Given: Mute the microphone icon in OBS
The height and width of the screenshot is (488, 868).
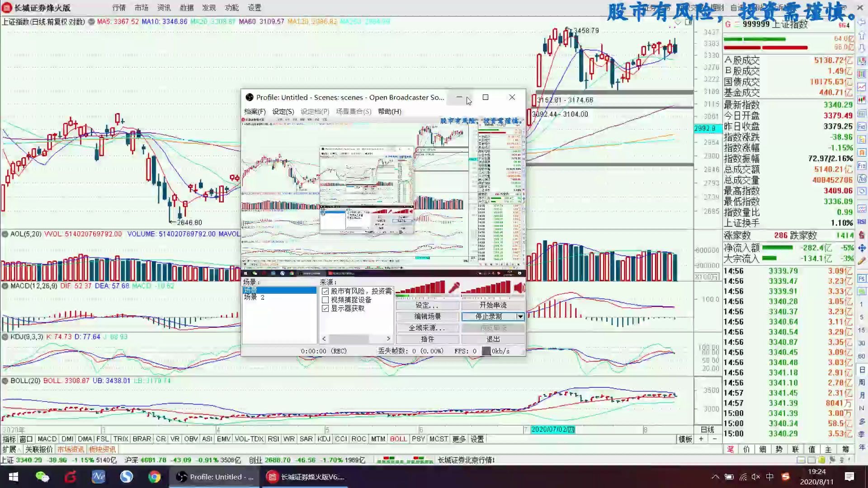Looking at the screenshot, I should coord(454,287).
